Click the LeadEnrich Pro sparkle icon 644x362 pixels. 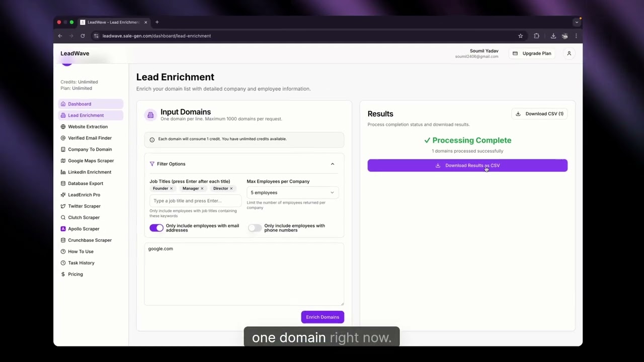(x=63, y=195)
